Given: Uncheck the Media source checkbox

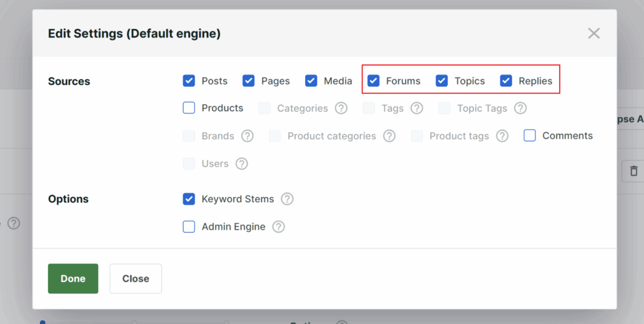Looking at the screenshot, I should 311,81.
